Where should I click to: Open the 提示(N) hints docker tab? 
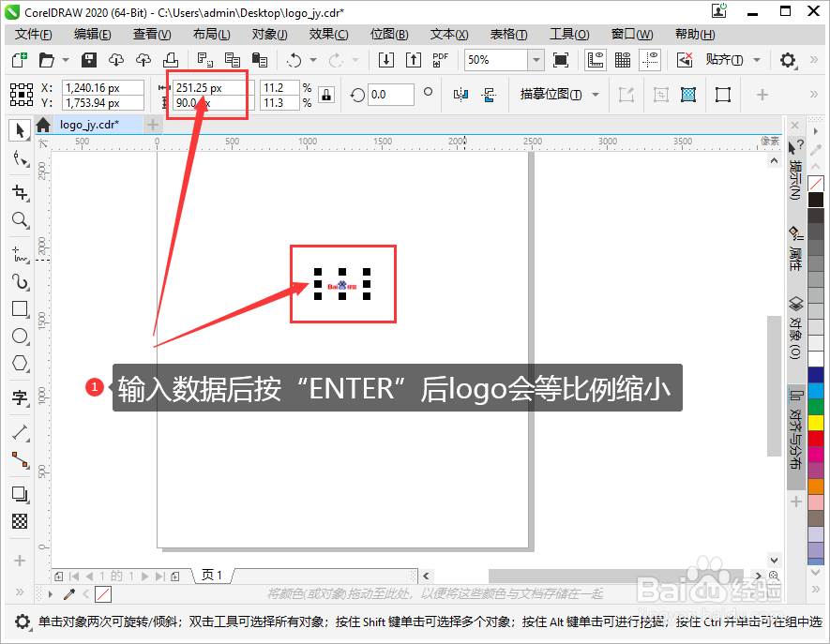tap(795, 171)
